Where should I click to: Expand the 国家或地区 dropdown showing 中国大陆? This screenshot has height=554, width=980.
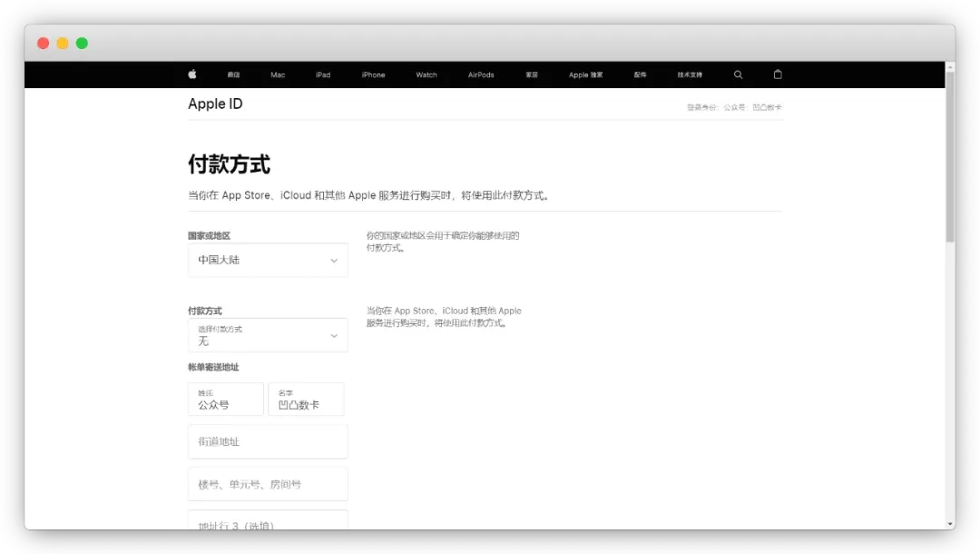[268, 260]
